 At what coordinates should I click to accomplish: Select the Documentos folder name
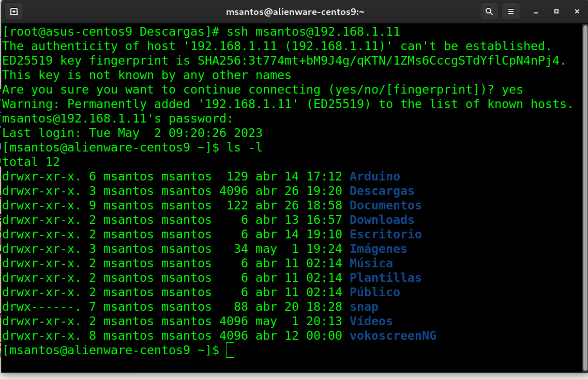pos(385,205)
